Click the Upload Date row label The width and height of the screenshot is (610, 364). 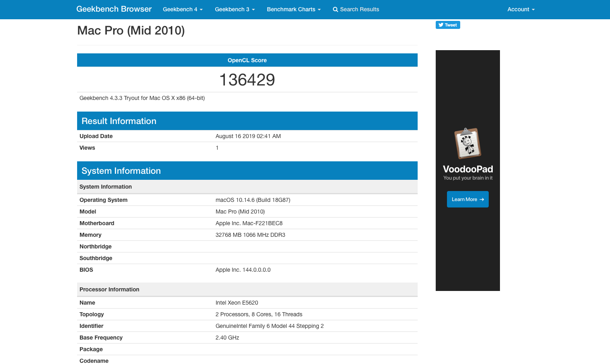96,136
